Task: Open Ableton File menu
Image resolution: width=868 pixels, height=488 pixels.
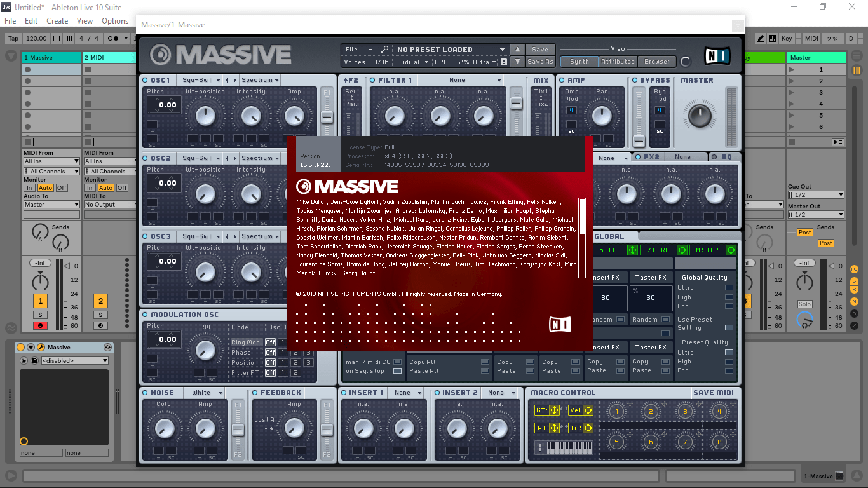Action: pyautogui.click(x=10, y=21)
